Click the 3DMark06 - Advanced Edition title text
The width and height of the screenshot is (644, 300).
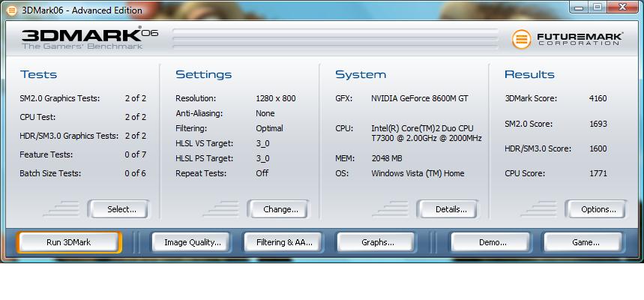pyautogui.click(x=82, y=10)
